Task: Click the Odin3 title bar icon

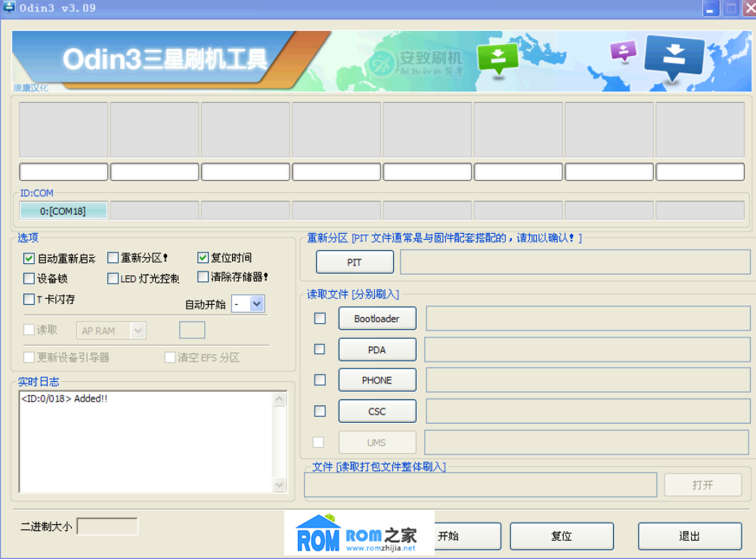Action: [8, 8]
